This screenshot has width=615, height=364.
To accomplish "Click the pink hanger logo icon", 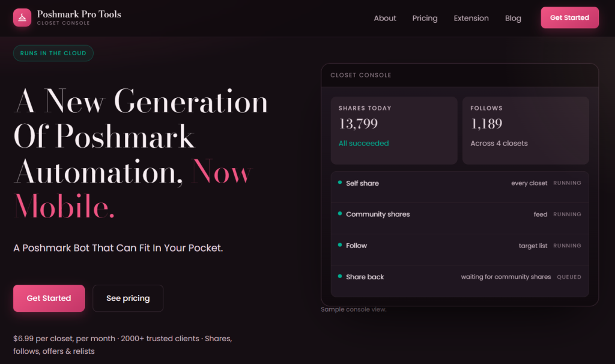I will click(x=22, y=17).
